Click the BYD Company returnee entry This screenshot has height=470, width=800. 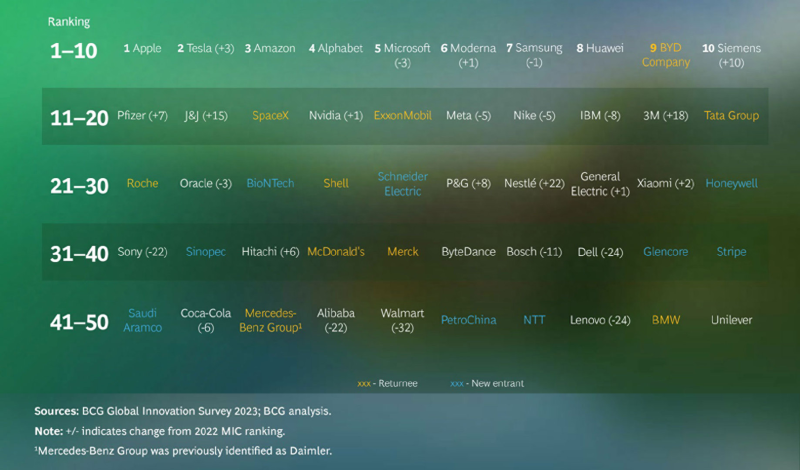[x=666, y=55]
